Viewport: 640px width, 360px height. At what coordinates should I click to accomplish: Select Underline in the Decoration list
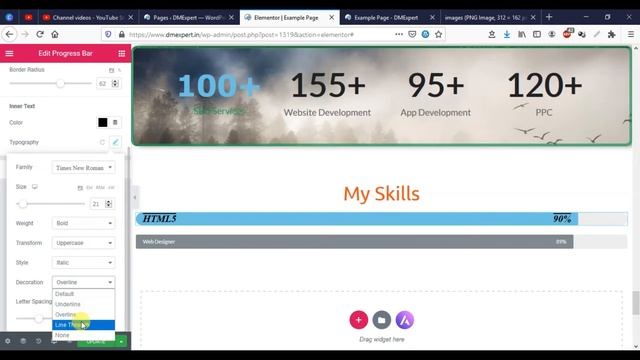(84, 304)
